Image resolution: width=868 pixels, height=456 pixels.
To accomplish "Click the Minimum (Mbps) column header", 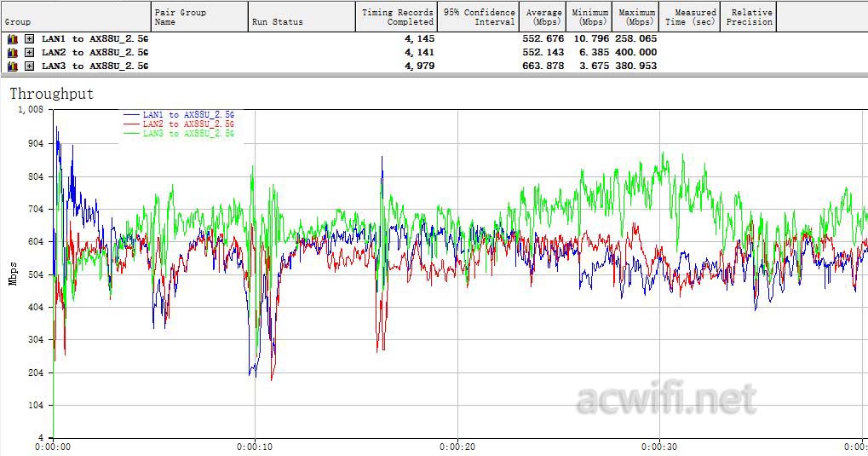I will click(x=589, y=17).
